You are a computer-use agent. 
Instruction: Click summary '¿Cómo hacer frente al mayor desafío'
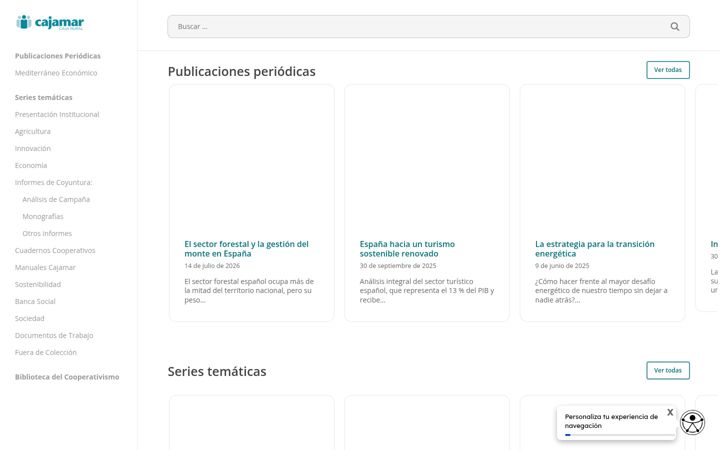[x=601, y=291]
